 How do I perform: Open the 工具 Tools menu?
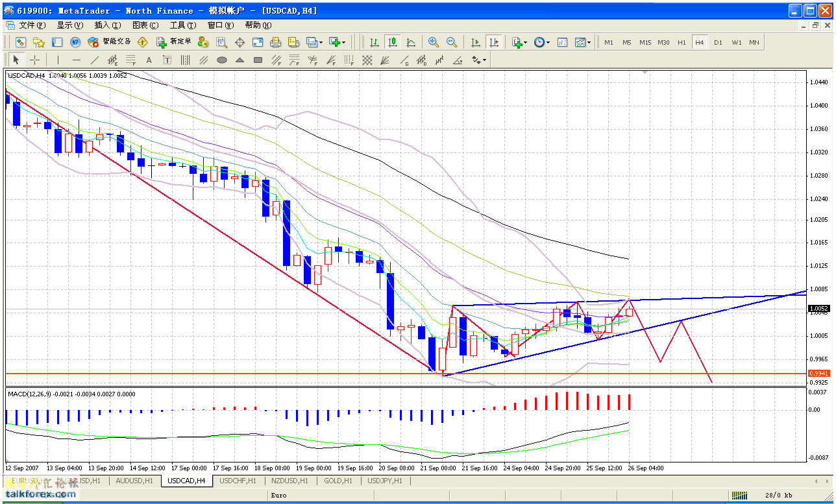pyautogui.click(x=183, y=25)
